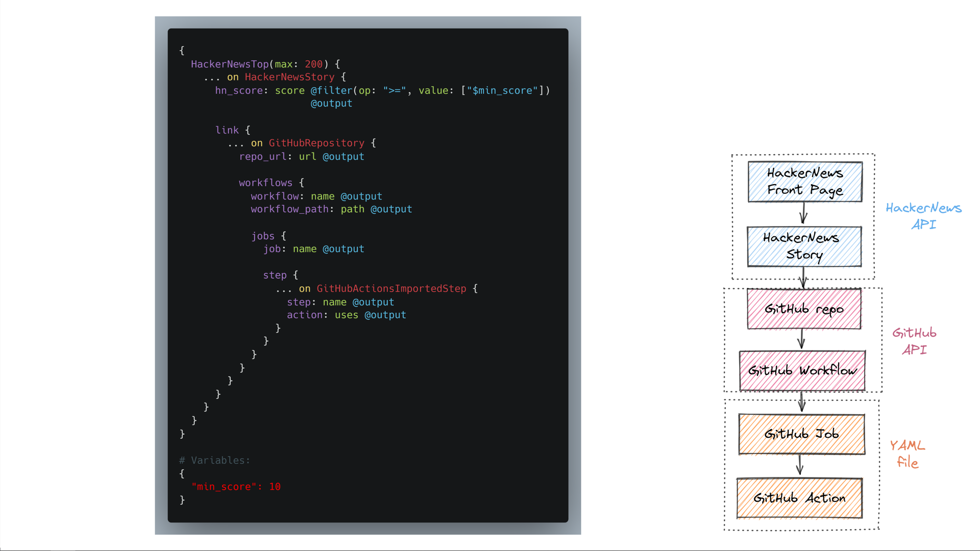
Task: Select the "HackerNews Front Page" diagram box
Action: pyautogui.click(x=804, y=181)
